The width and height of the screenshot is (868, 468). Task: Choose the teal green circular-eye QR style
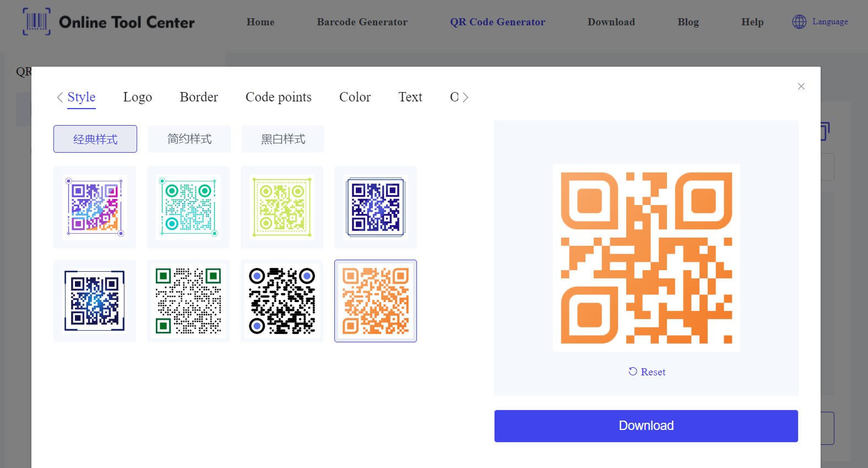(188, 207)
